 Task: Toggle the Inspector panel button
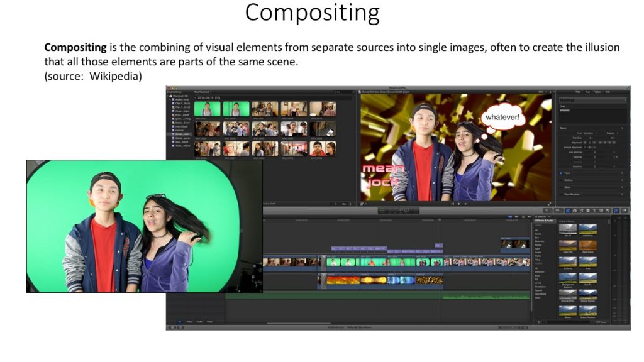(x=616, y=211)
